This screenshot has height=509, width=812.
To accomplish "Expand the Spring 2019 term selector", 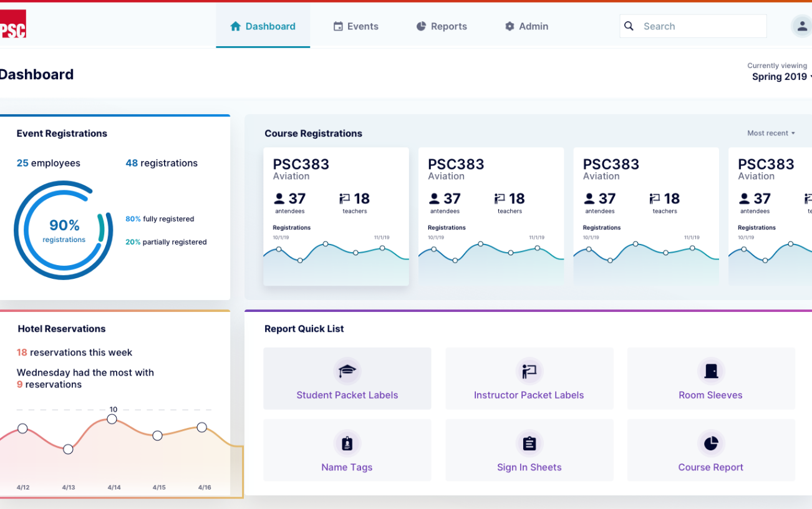I will tap(781, 77).
